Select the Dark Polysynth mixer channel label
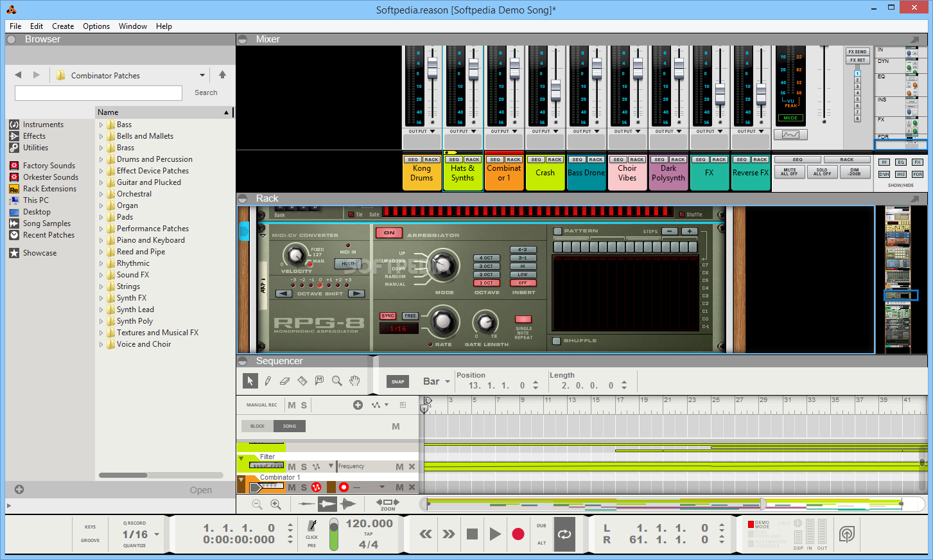 pos(668,173)
